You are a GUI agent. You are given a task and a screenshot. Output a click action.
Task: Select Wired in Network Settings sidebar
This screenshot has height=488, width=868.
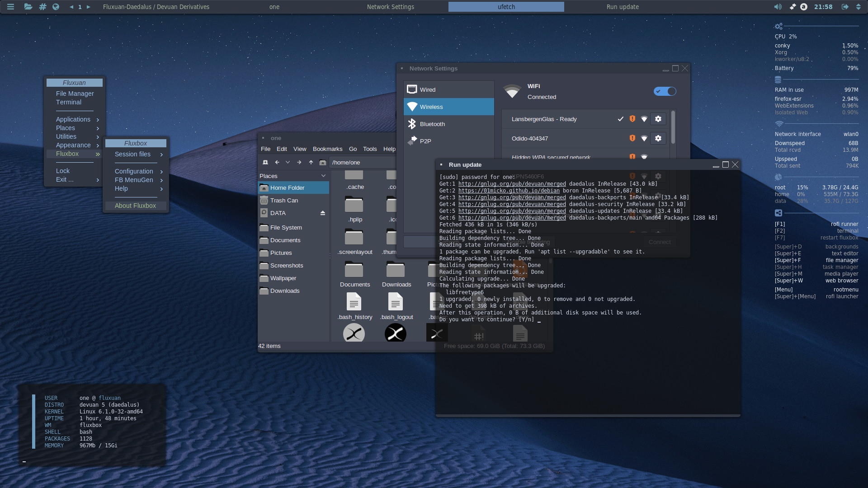[x=448, y=89]
